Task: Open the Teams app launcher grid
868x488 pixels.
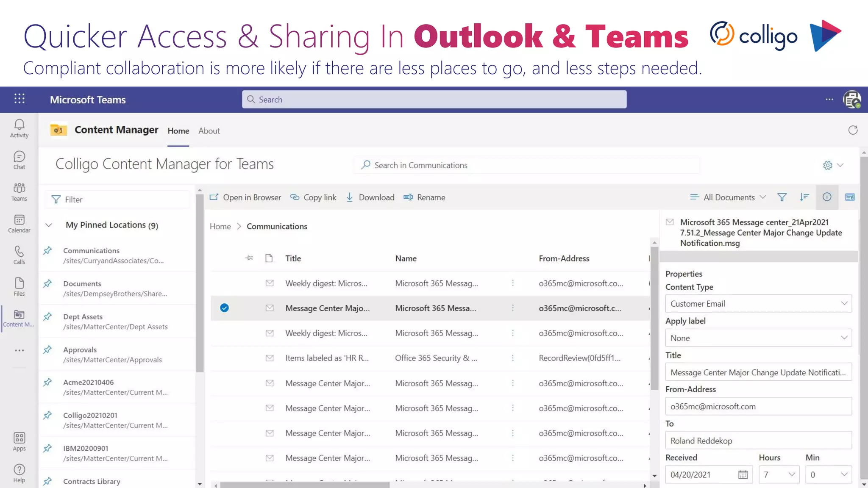Action: click(19, 99)
